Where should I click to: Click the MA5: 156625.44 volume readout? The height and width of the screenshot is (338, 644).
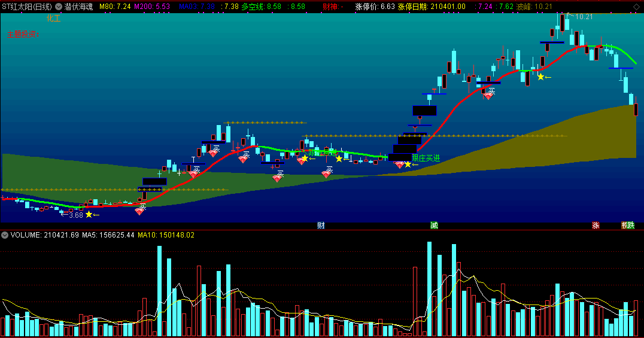(x=108, y=235)
